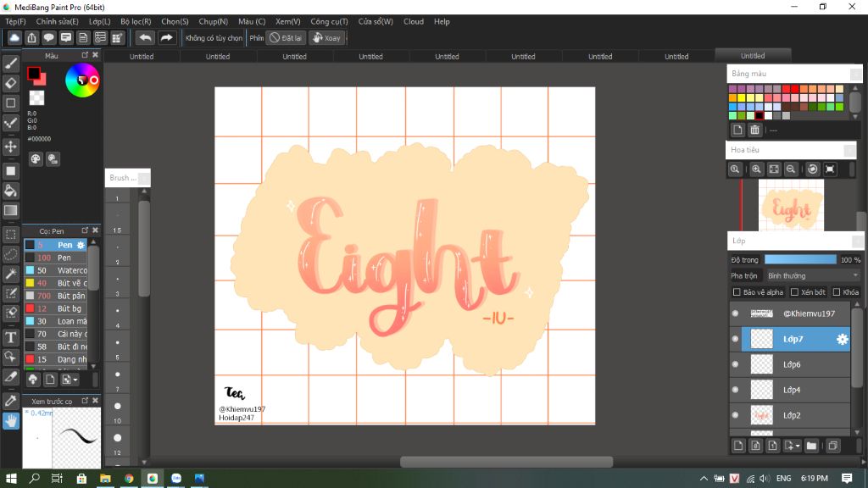Redo the last action
The image size is (868, 488).
(166, 37)
